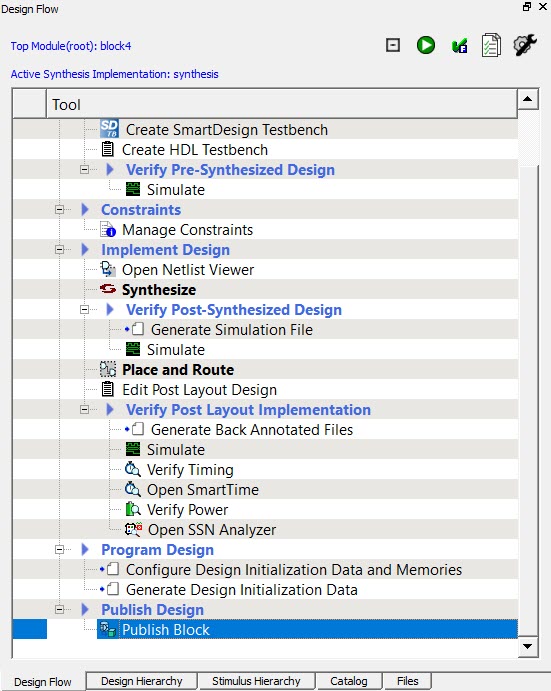Toggle the Generate Simulation File box

pyautogui.click(x=138, y=329)
